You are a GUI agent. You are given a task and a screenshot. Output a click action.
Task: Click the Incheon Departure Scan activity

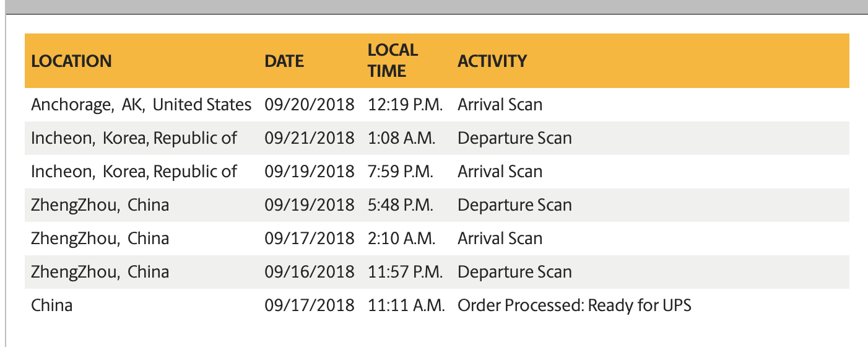click(x=514, y=138)
